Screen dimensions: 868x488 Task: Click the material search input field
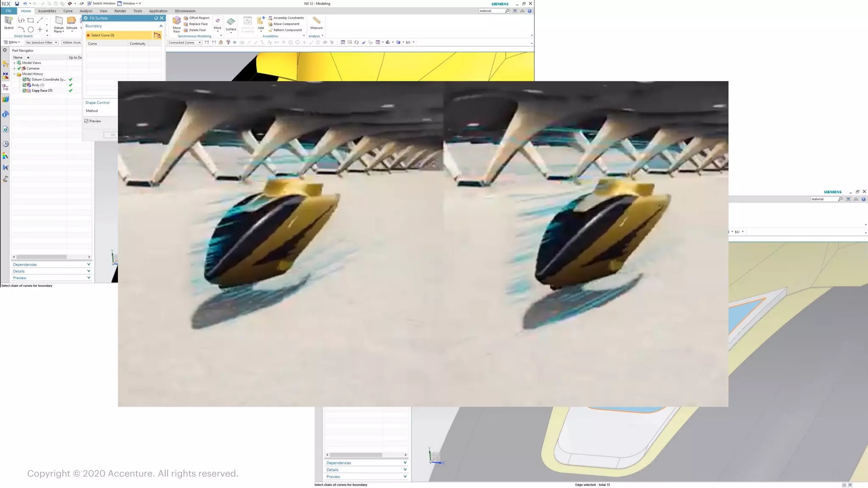tap(491, 11)
